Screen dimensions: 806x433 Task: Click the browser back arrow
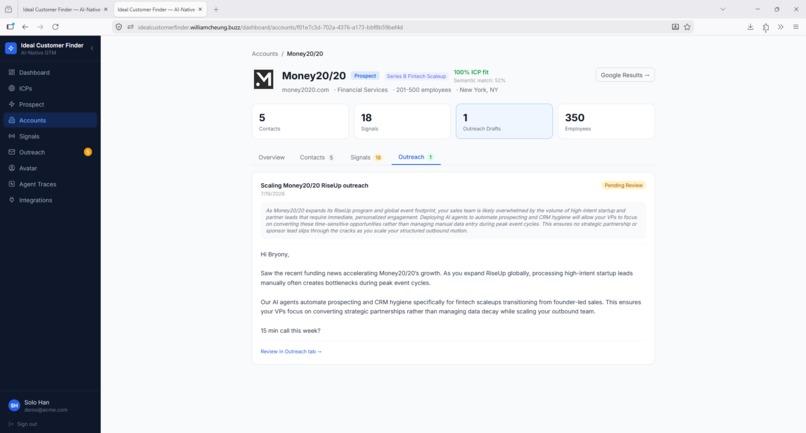[25, 27]
